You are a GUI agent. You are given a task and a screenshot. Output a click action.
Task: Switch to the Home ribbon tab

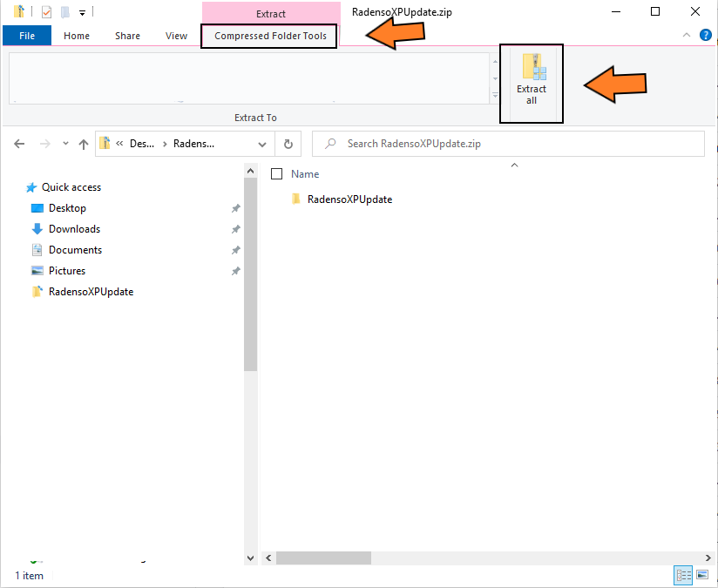[x=77, y=36]
